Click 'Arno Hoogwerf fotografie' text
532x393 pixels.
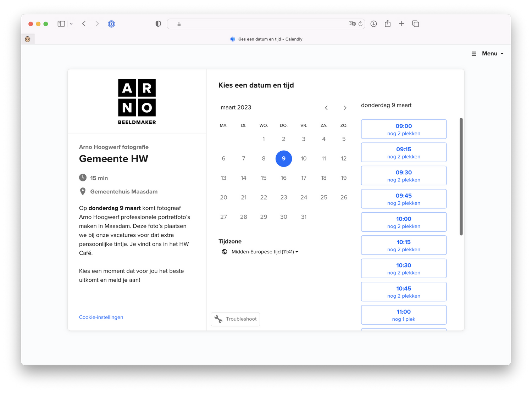[114, 147]
